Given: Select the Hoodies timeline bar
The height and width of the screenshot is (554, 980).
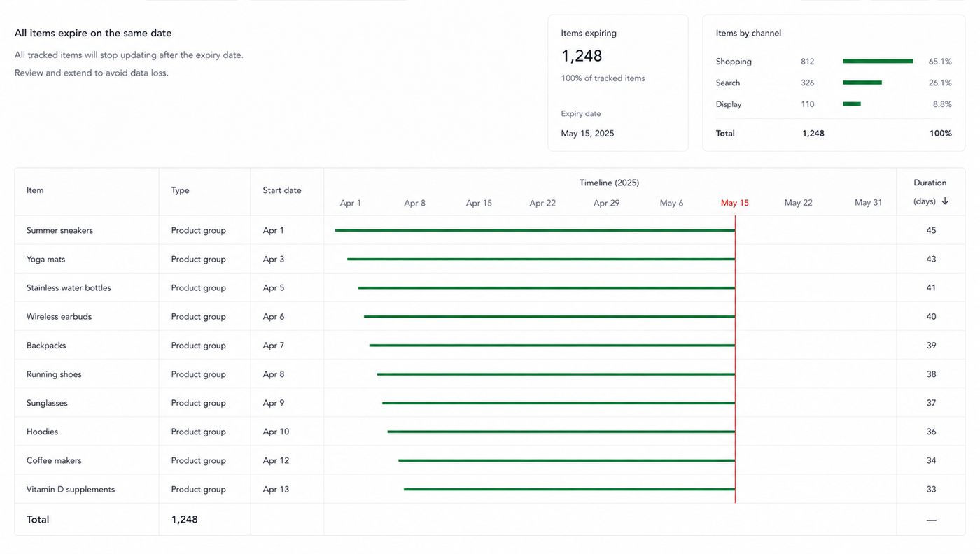Looking at the screenshot, I should (x=561, y=432).
